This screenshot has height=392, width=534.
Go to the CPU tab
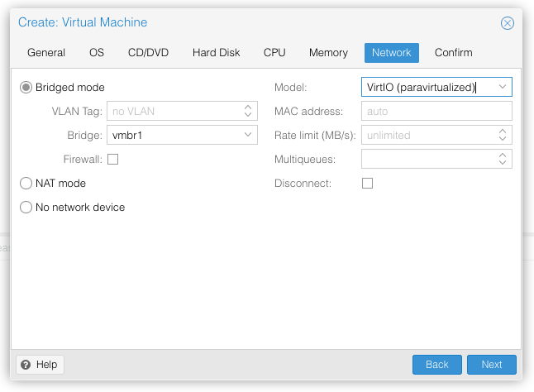click(274, 53)
